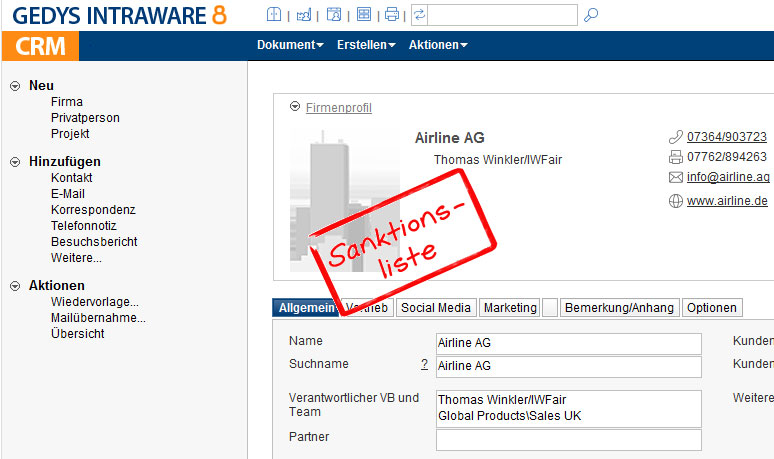This screenshot has width=774, height=459.
Task: Click the swap arrows icon beside search box
Action: coord(419,15)
